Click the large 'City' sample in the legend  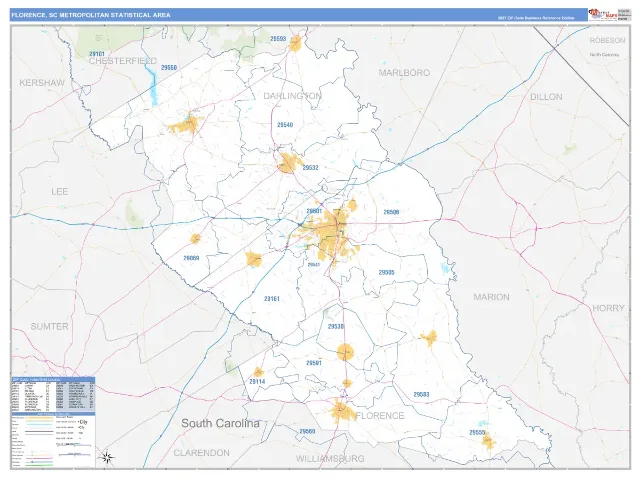click(83, 422)
